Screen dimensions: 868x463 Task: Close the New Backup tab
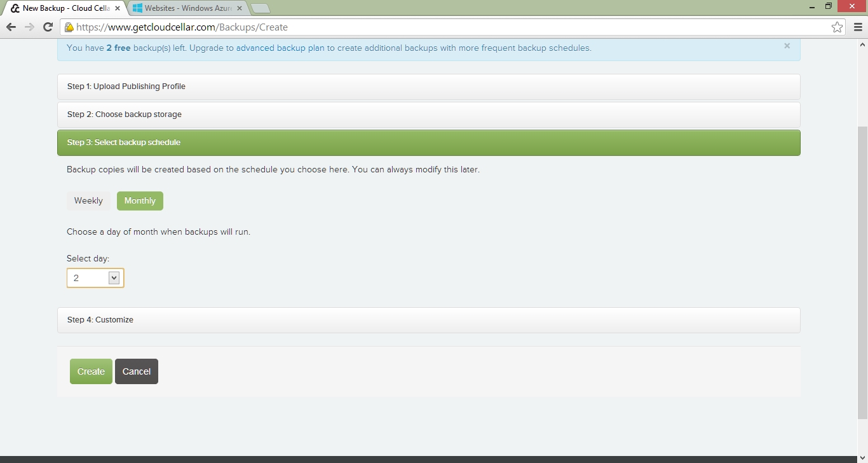tap(118, 8)
